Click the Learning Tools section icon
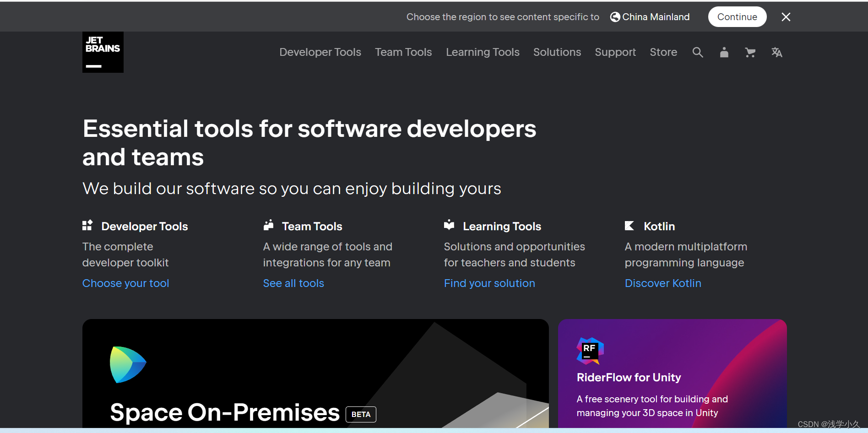The width and height of the screenshot is (868, 433). click(449, 225)
